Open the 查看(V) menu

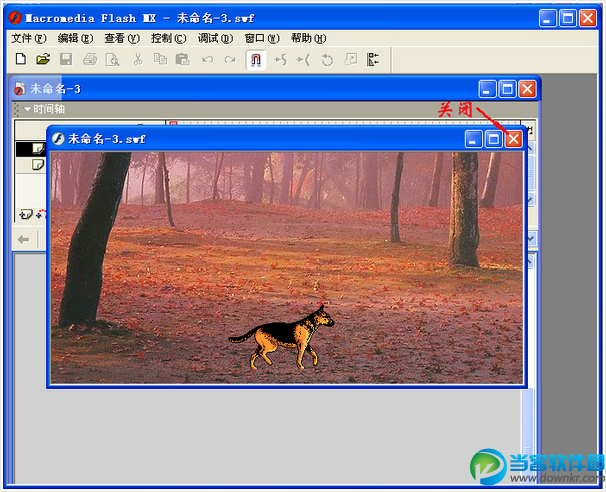(x=122, y=38)
